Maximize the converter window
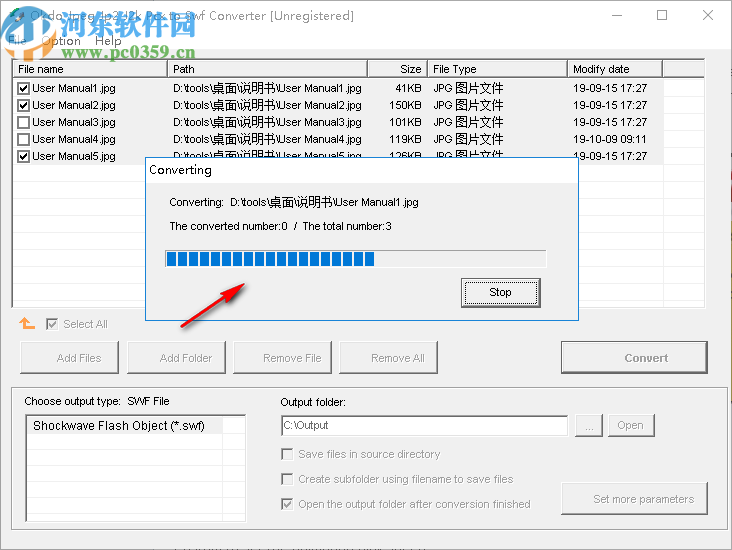 (x=662, y=15)
